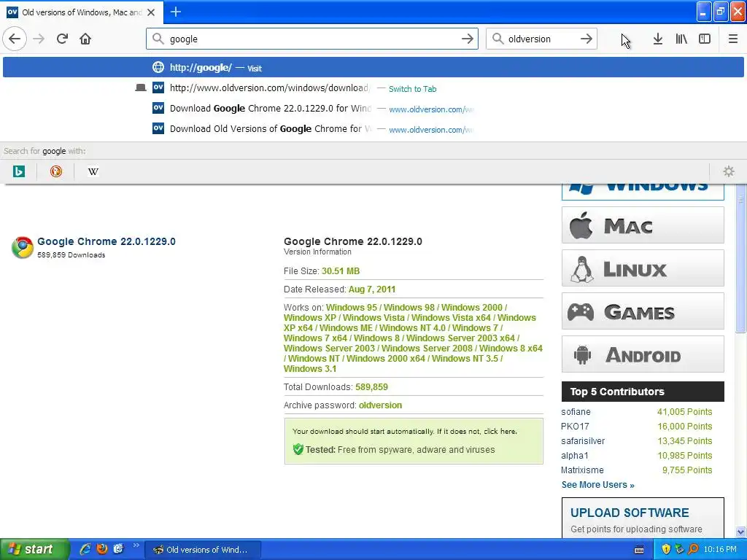Click contributor safarisilver
747x560 pixels.
click(x=583, y=441)
